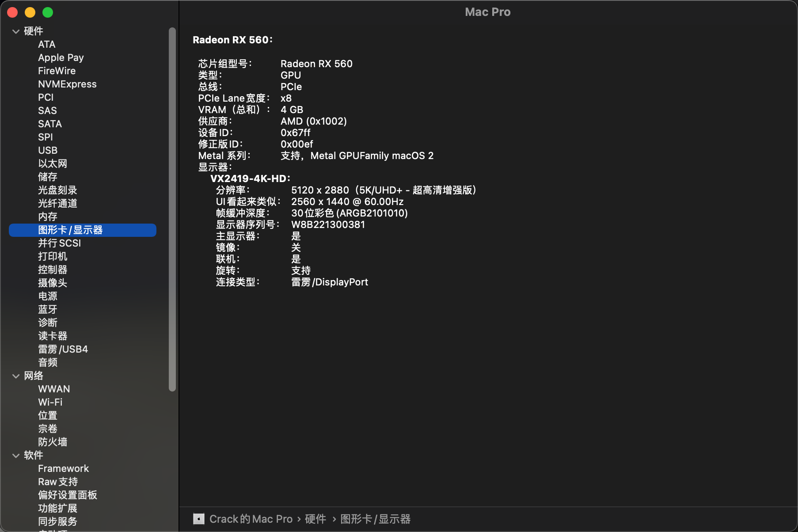This screenshot has width=798, height=532.
Task: Collapse the 硬件 section in sidebar
Action: coord(16,31)
